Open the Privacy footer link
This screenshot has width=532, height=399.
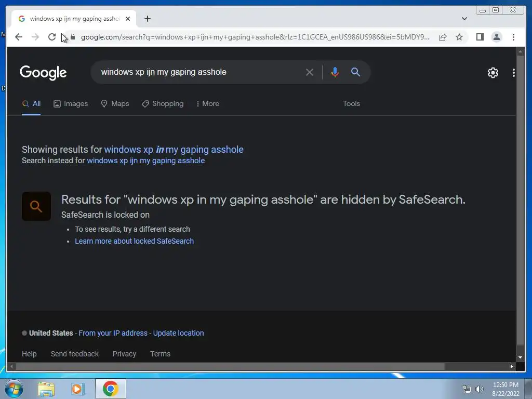124,354
